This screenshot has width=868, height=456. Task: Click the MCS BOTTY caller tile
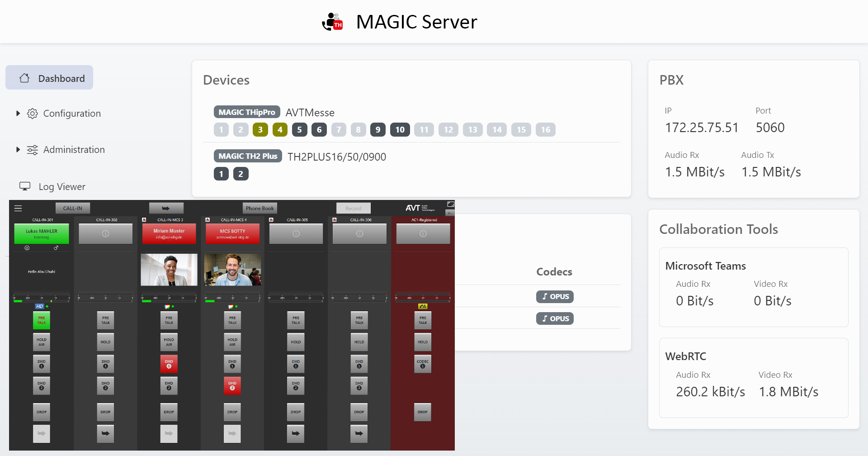pyautogui.click(x=232, y=234)
